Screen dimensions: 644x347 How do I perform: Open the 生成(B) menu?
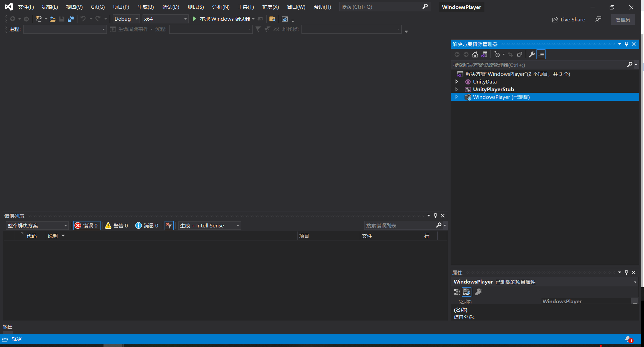coord(146,7)
